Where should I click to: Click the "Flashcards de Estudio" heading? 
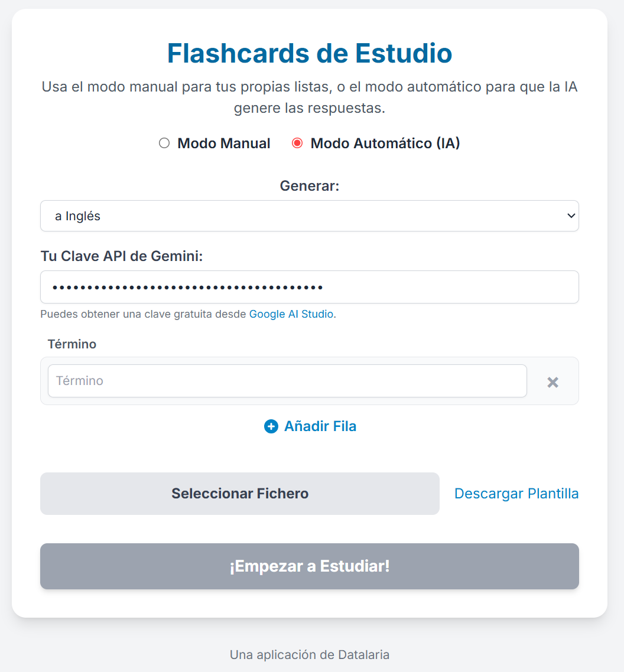tap(310, 53)
